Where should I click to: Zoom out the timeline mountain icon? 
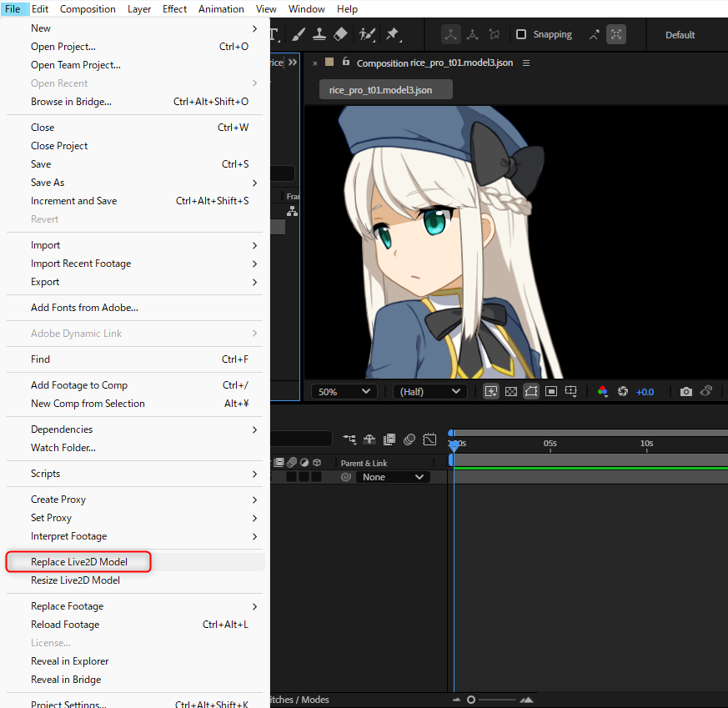coord(456,700)
